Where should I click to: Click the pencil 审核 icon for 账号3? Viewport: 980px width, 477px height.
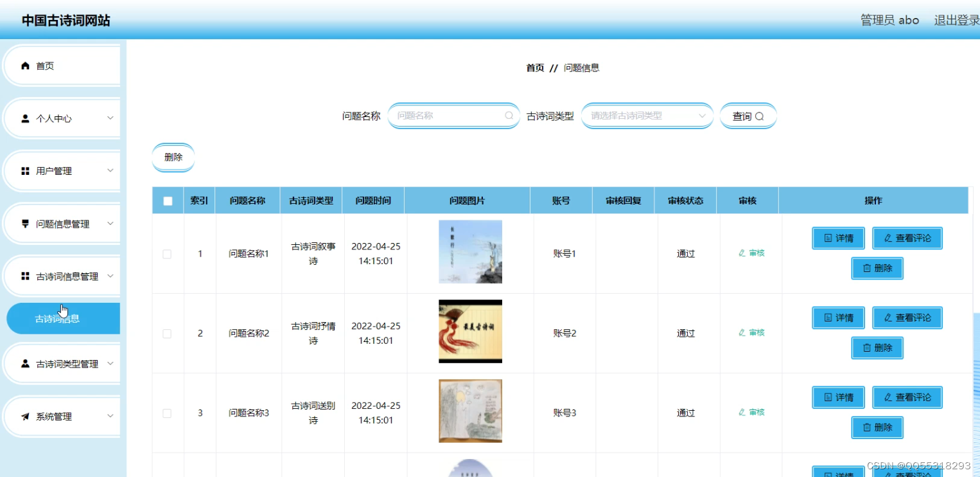[x=742, y=412]
